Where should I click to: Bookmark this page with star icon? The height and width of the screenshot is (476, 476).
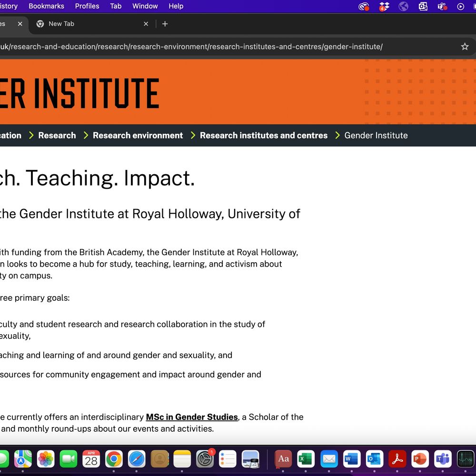465,47
